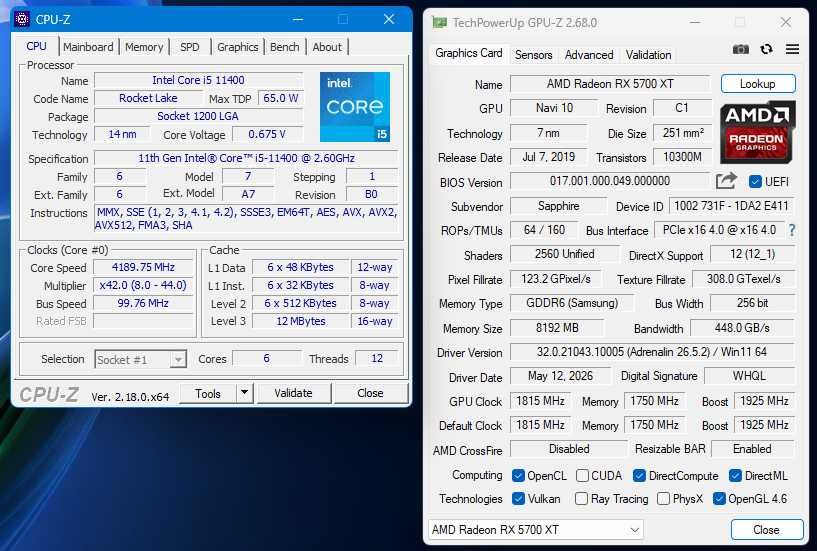
Task: Click the AMD Radeon Graphics logo
Action: coord(758,132)
